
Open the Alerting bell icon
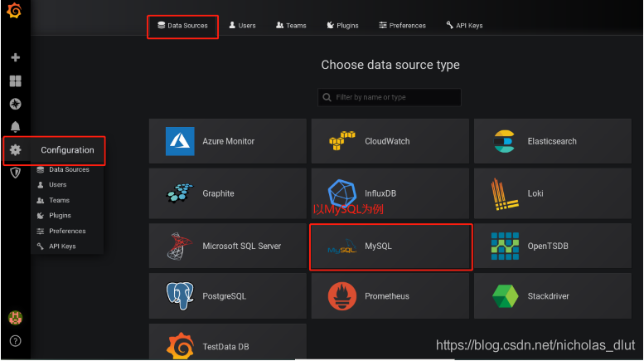(x=15, y=127)
